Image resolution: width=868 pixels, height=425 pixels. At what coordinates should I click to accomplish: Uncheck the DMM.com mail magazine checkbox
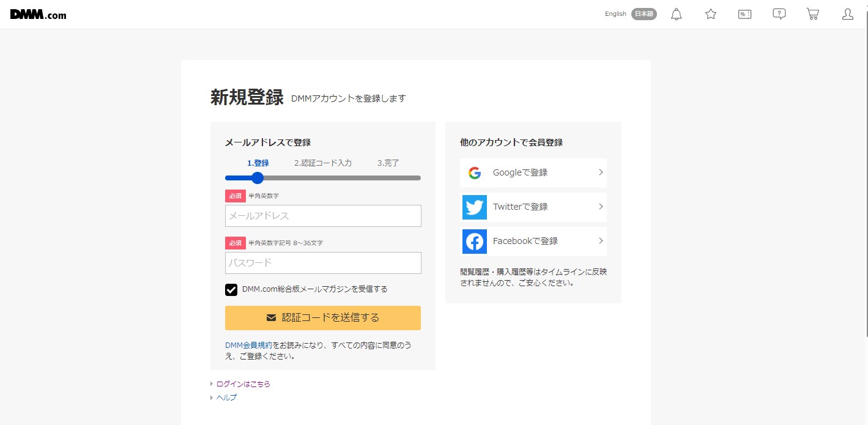pos(231,289)
